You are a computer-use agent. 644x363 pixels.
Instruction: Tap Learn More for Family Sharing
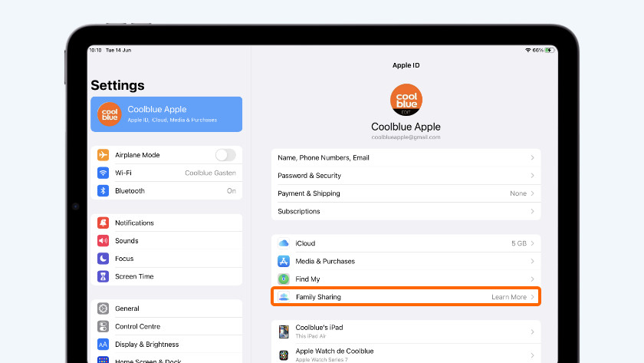(x=508, y=297)
